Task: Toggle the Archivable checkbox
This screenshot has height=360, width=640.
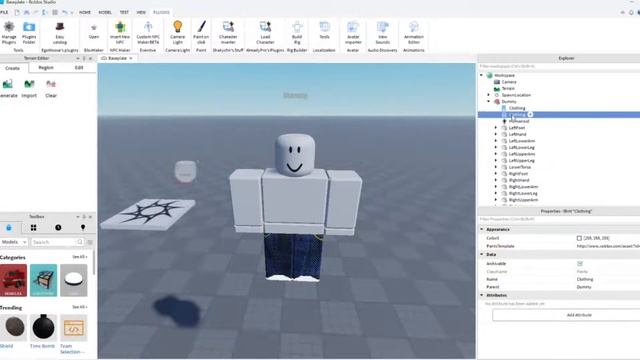Action: pyautogui.click(x=580, y=263)
